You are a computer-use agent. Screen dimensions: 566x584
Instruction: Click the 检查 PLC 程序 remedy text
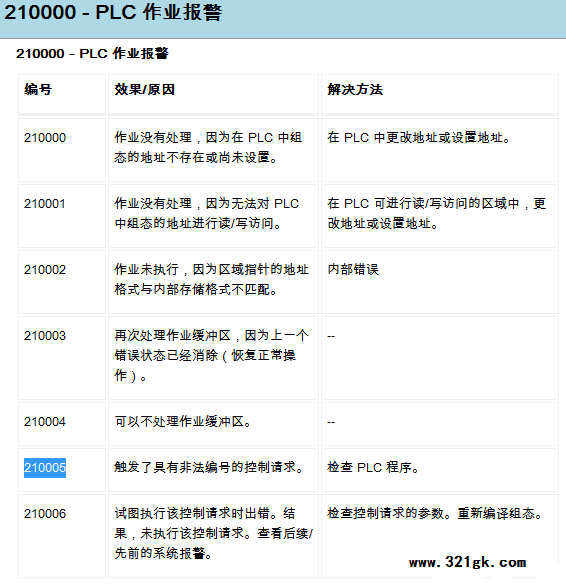pos(373,467)
